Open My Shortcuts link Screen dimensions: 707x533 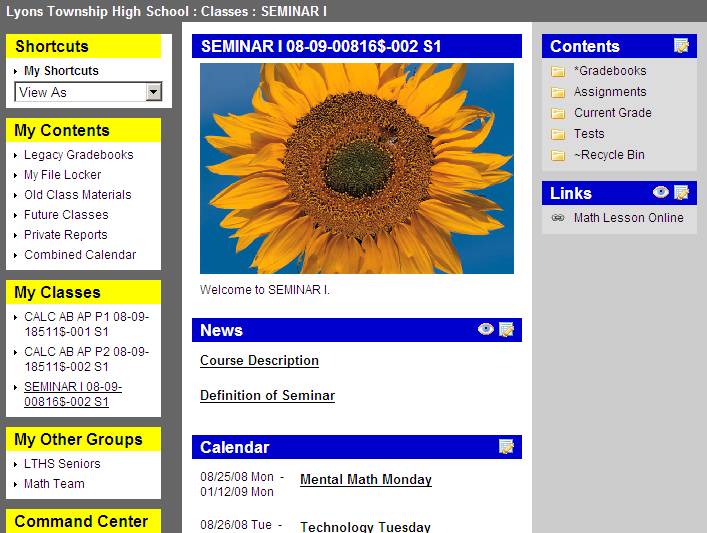(61, 71)
